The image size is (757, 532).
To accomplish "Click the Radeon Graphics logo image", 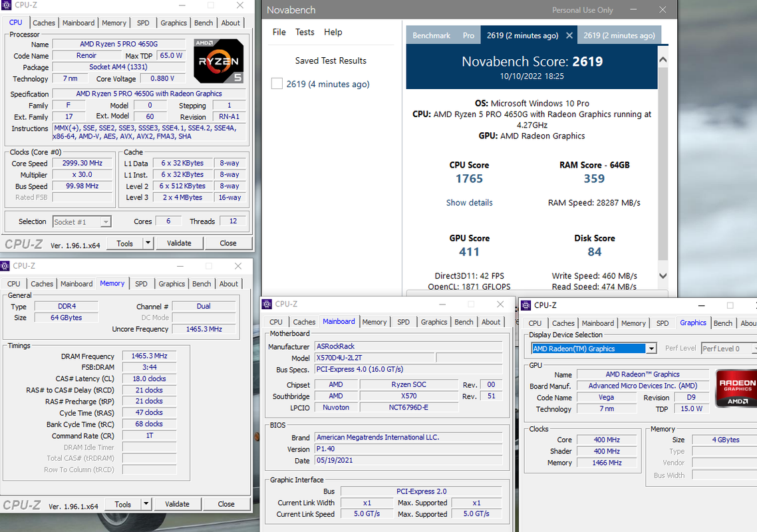I will [736, 388].
